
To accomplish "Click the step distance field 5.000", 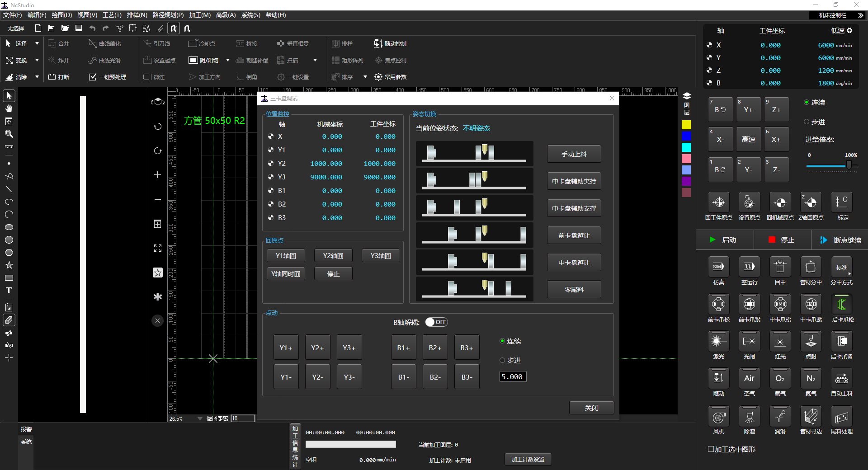I will [x=513, y=377].
